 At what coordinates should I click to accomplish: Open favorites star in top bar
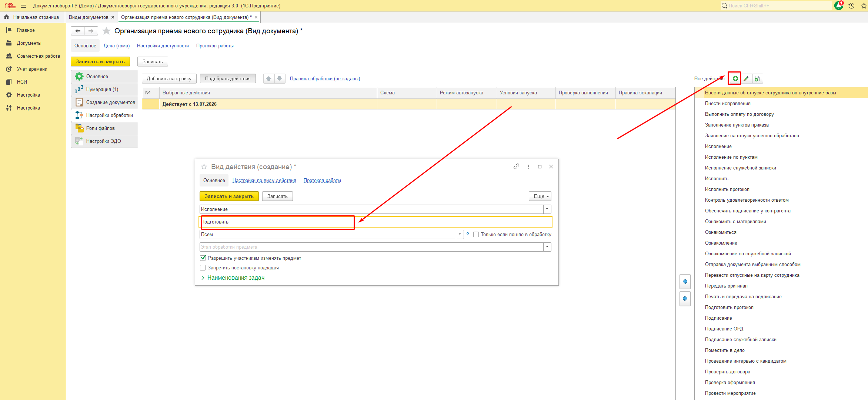point(864,6)
